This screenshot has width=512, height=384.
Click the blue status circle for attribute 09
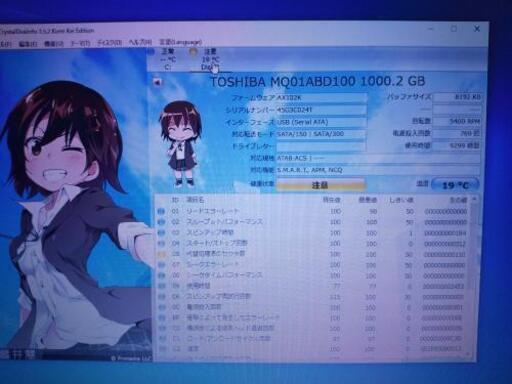[x=162, y=286]
